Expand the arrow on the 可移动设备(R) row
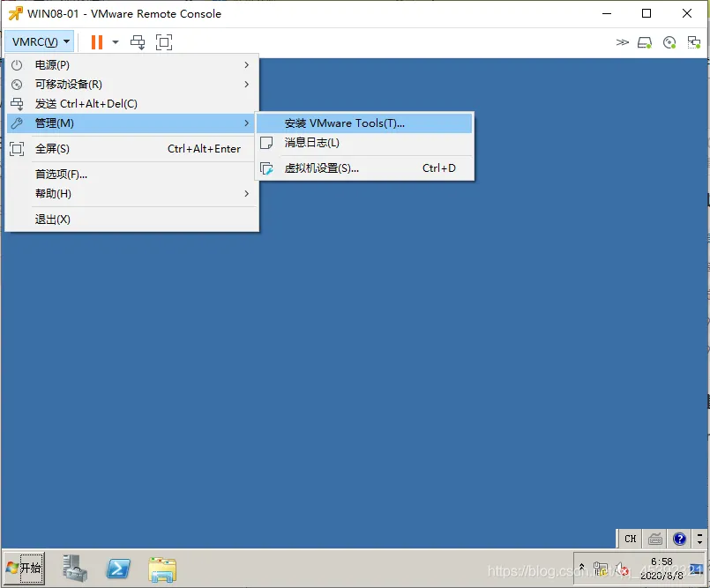 [247, 85]
